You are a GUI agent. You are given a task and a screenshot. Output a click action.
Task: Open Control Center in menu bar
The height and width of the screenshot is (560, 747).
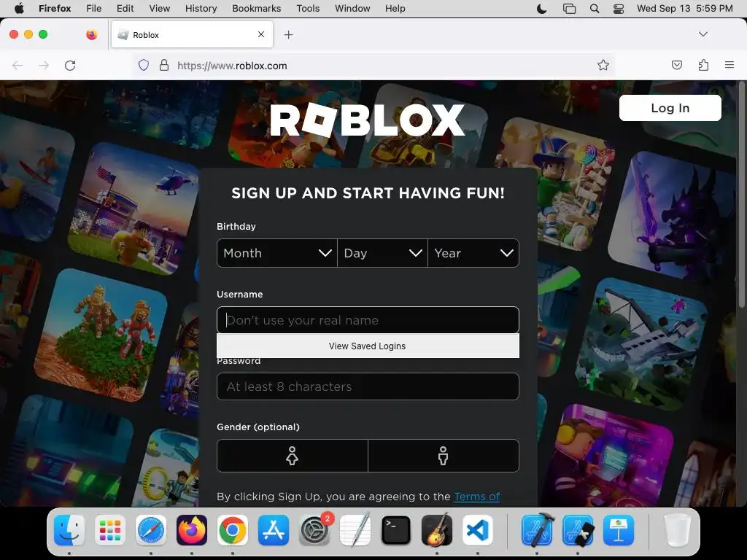[619, 9]
